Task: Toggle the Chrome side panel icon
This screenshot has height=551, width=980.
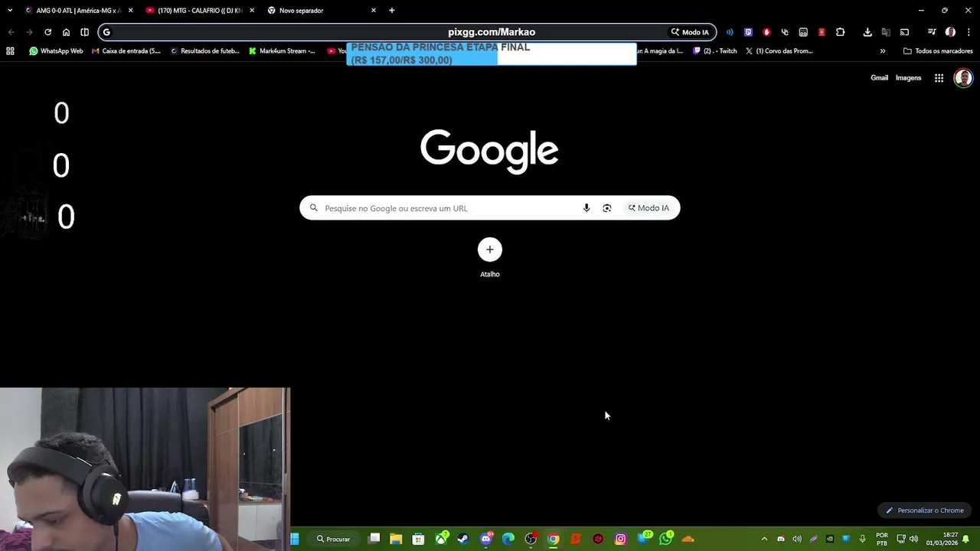Action: (x=84, y=32)
